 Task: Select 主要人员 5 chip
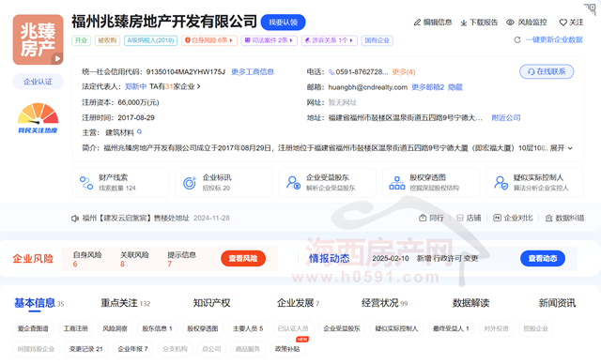coord(248,328)
